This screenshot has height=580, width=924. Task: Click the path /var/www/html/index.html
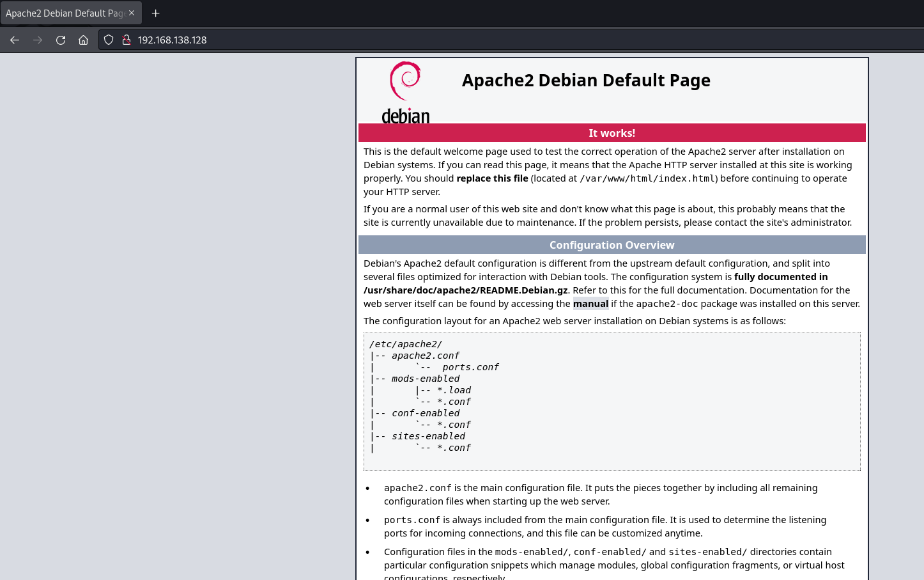[647, 178]
